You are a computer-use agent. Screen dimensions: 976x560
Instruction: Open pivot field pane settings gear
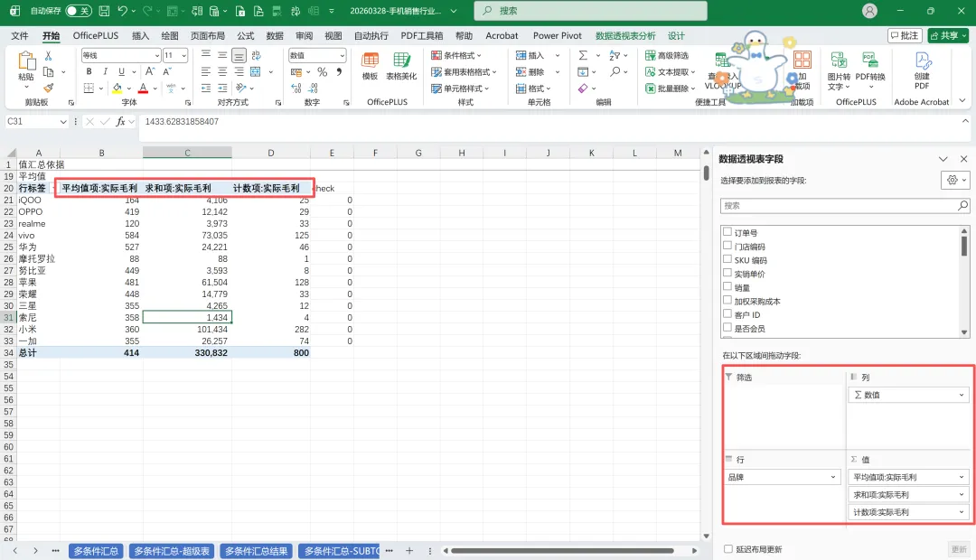click(956, 180)
